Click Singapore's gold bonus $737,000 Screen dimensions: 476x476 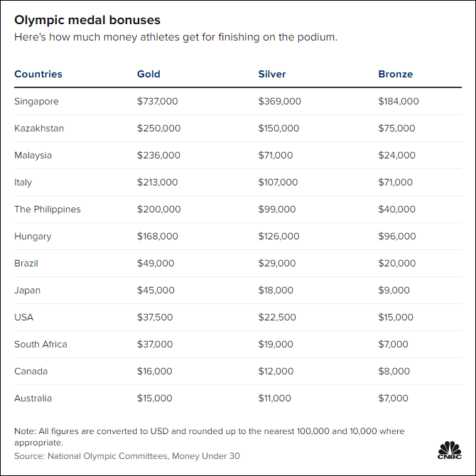pyautogui.click(x=157, y=102)
